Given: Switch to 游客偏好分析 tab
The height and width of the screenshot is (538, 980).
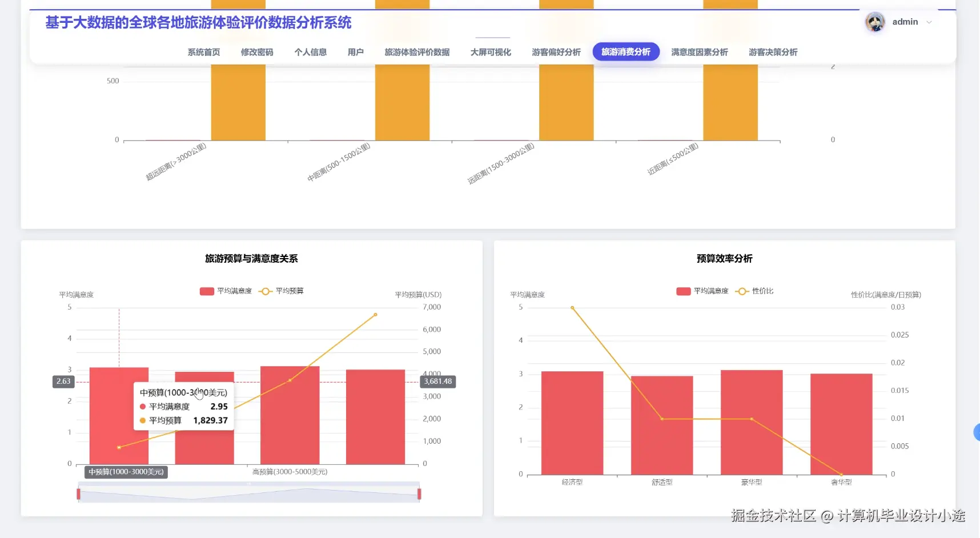Looking at the screenshot, I should 556,52.
